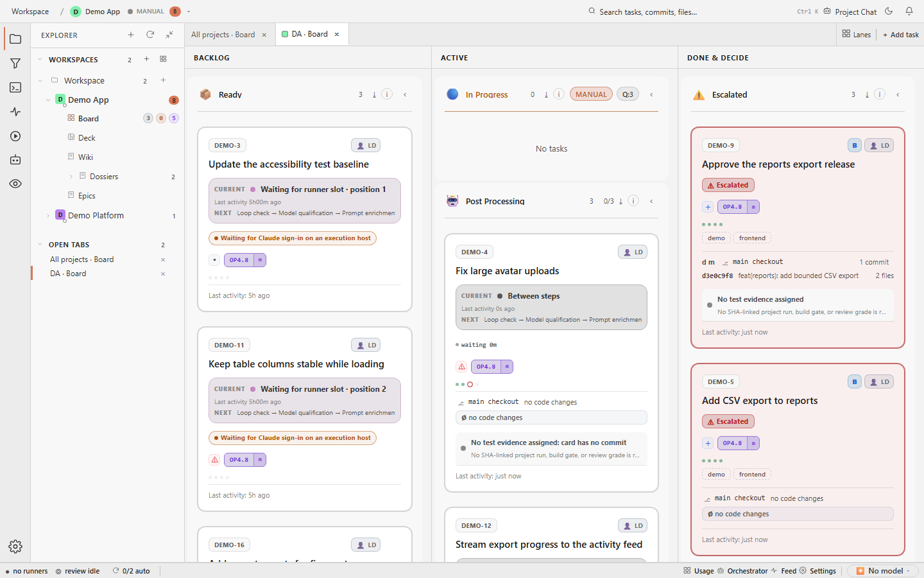Open the No model dropdown in status bar
The image size is (924, 578).
883,571
